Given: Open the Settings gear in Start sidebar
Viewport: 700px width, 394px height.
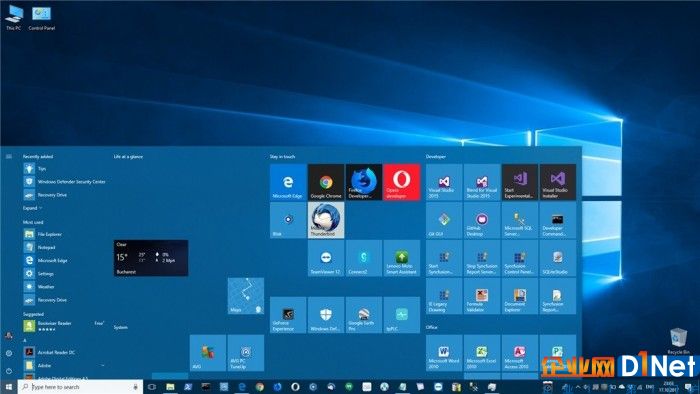Looking at the screenshot, I should [x=8, y=353].
